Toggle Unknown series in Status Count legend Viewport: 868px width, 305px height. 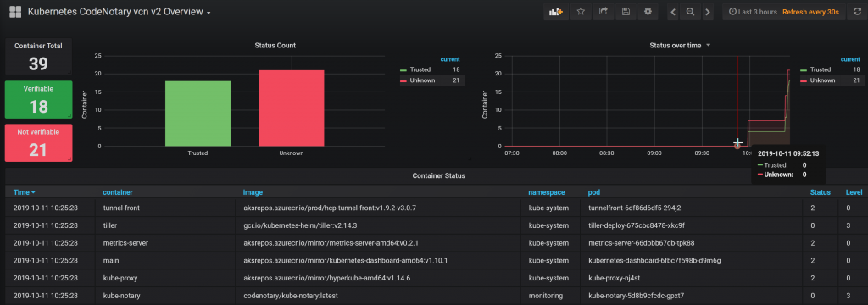tap(422, 80)
